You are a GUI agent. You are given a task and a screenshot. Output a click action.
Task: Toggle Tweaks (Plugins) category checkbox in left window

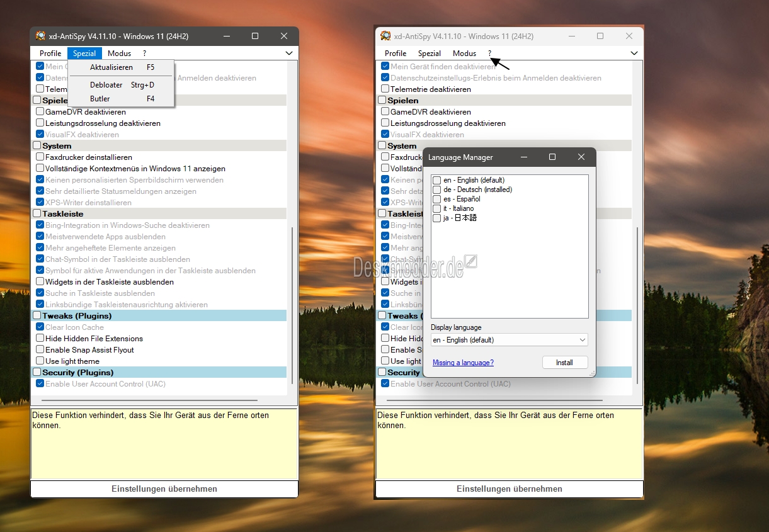37,316
